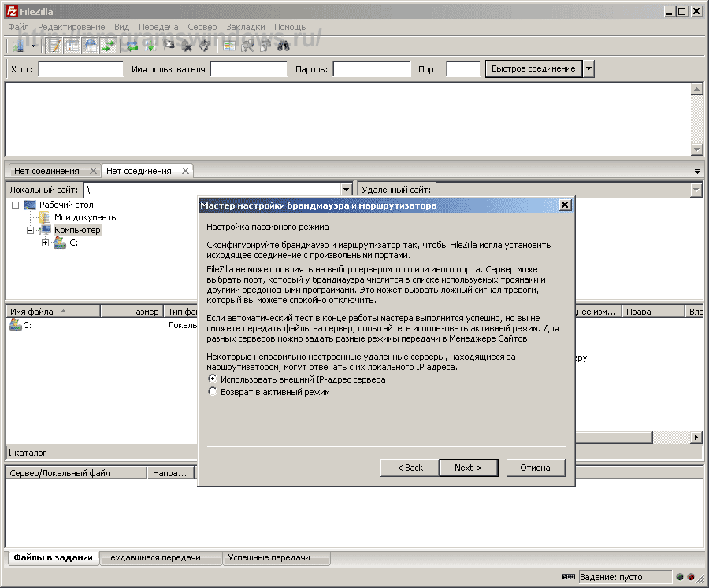Open the Передача menu
The height and width of the screenshot is (588, 709).
(158, 27)
